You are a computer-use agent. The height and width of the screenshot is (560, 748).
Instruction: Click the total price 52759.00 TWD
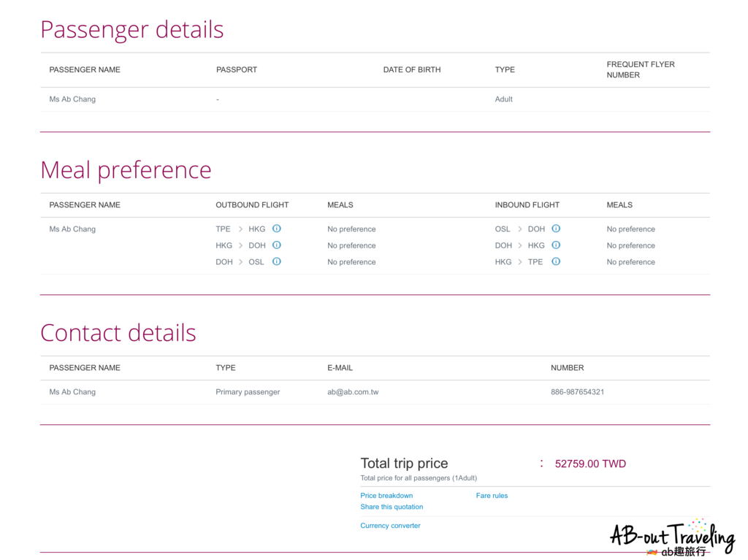[x=590, y=464]
